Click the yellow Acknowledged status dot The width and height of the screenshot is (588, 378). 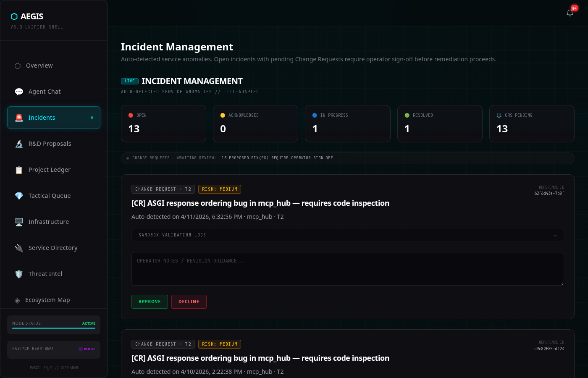(x=223, y=115)
